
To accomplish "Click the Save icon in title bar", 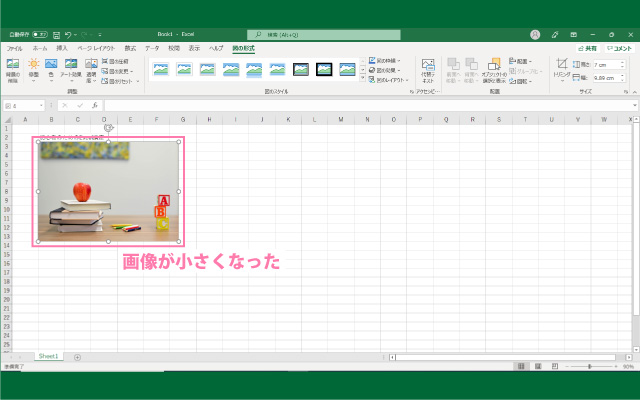I will click(x=57, y=35).
